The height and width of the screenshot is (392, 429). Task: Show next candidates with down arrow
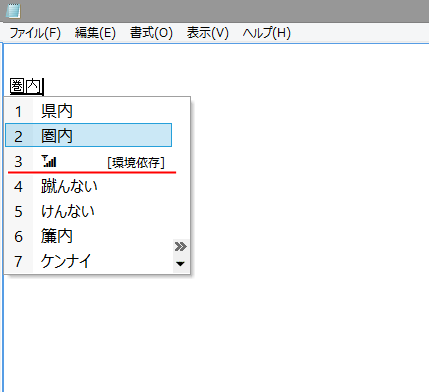(181, 264)
